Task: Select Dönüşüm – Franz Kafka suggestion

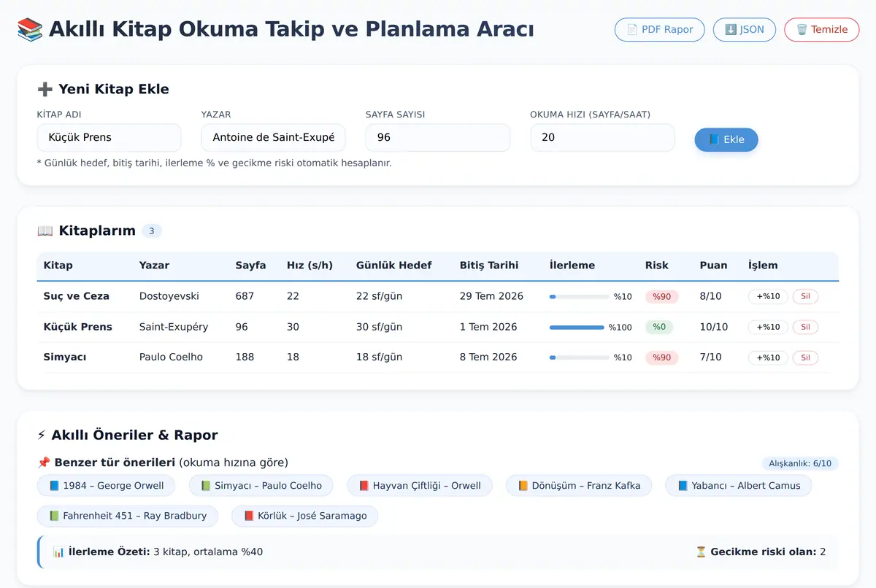Action: pyautogui.click(x=579, y=486)
